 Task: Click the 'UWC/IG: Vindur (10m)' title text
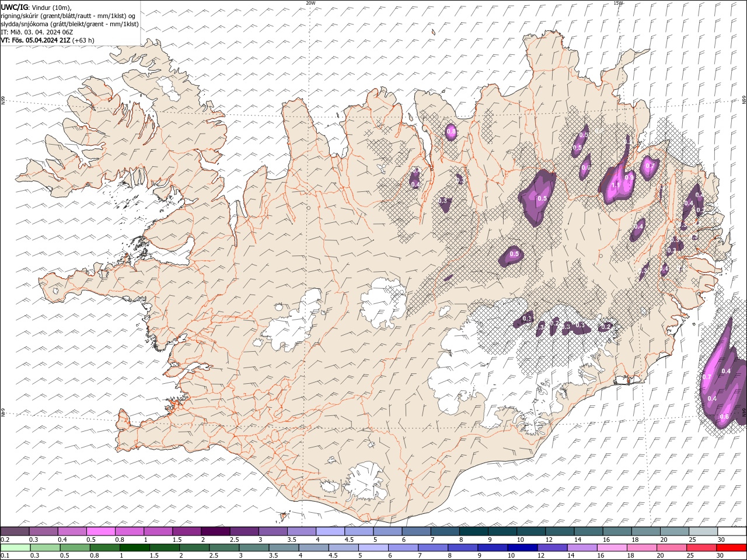(36, 7)
